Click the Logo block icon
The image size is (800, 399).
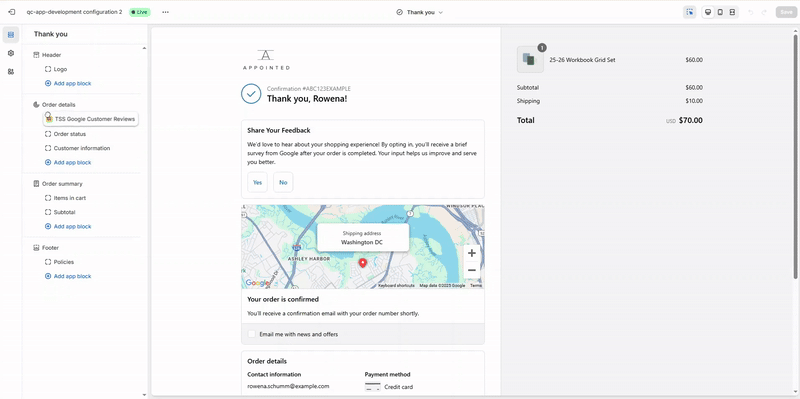click(48, 69)
